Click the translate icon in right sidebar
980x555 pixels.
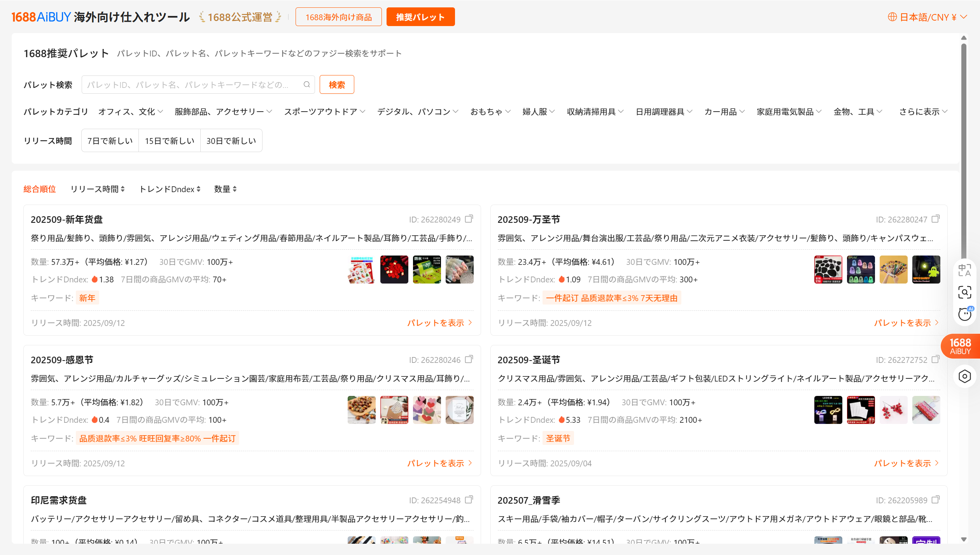pyautogui.click(x=964, y=270)
